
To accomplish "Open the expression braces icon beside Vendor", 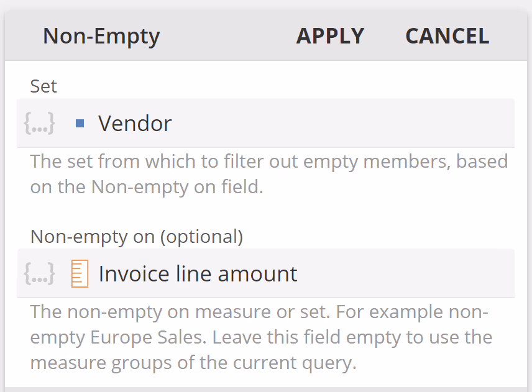I will (39, 123).
